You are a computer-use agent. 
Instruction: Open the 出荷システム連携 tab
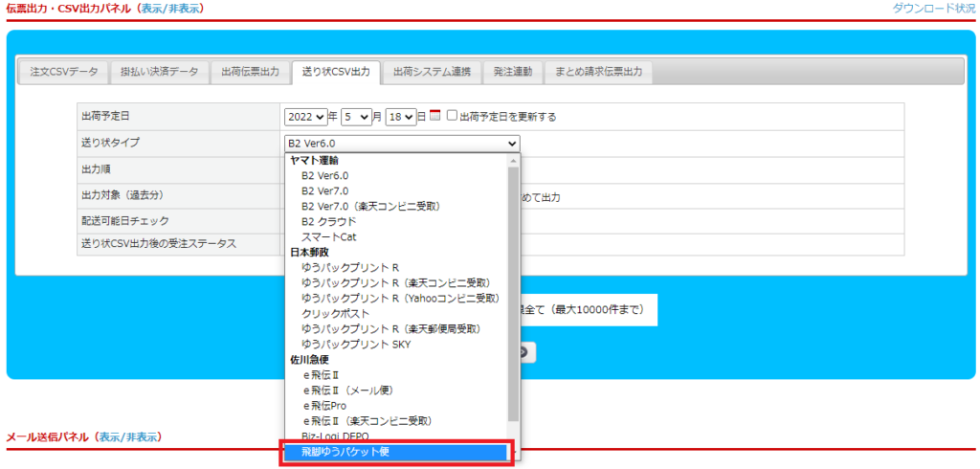pos(432,72)
